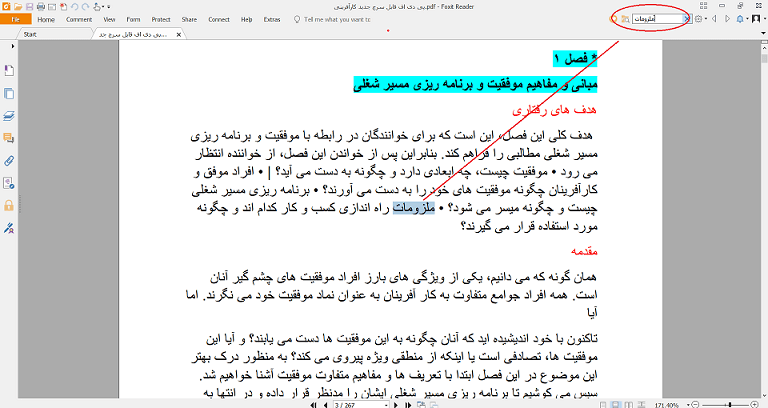The image size is (768, 408).
Task: Expand the left navigation panel arrow
Action: (13, 46)
